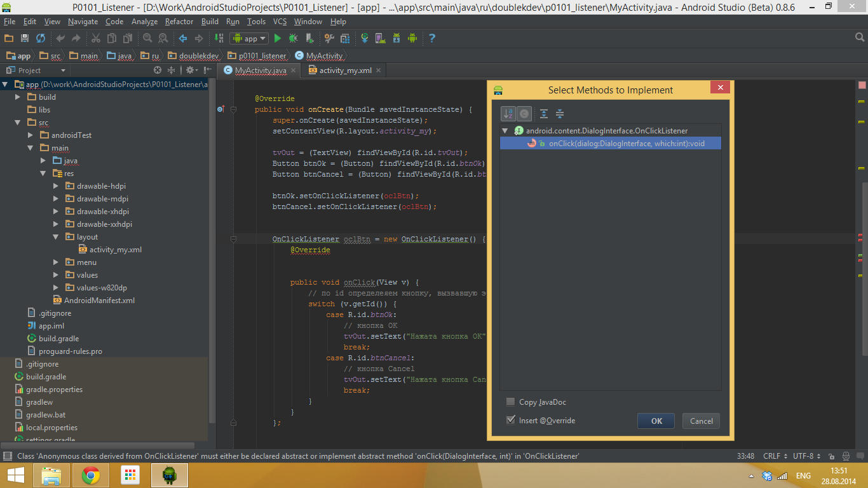This screenshot has height=488, width=868.
Task: Click Expand All icon in dialog
Action: [544, 114]
